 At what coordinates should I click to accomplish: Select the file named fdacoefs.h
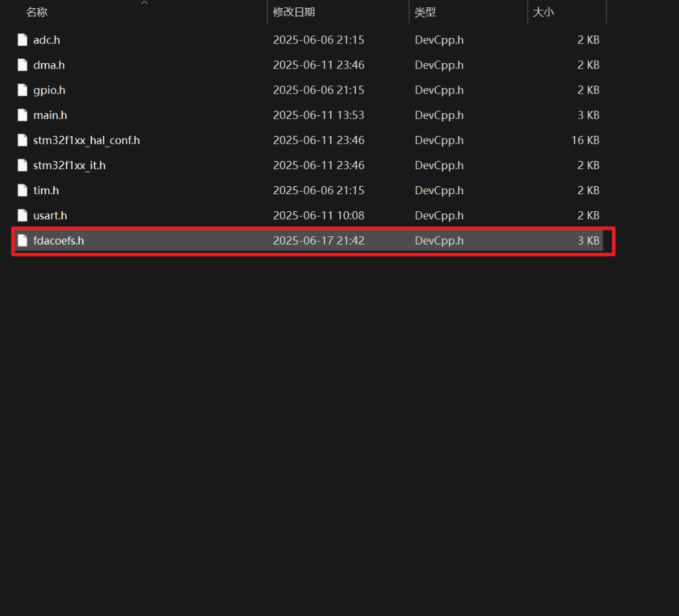[58, 241]
